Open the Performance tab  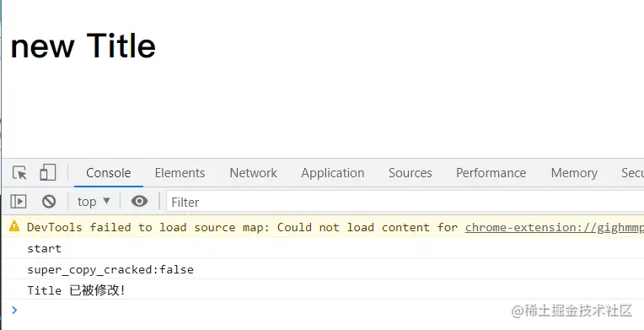pyautogui.click(x=491, y=173)
